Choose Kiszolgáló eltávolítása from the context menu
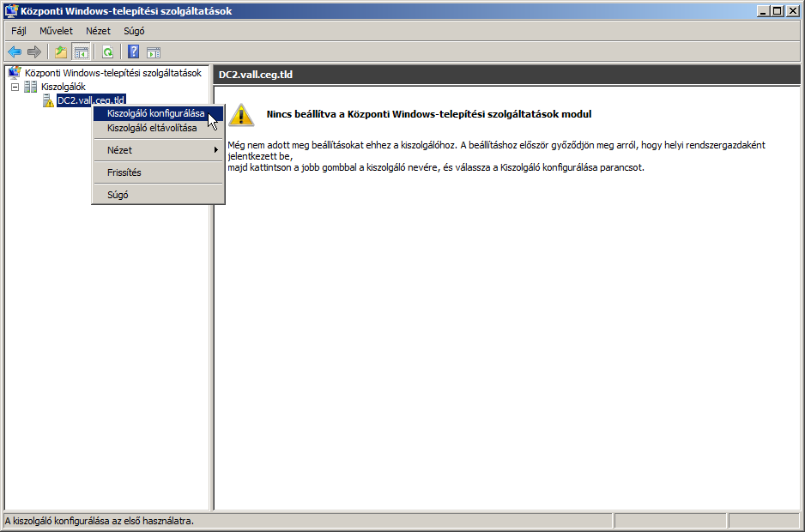The image size is (805, 532). tap(159, 128)
